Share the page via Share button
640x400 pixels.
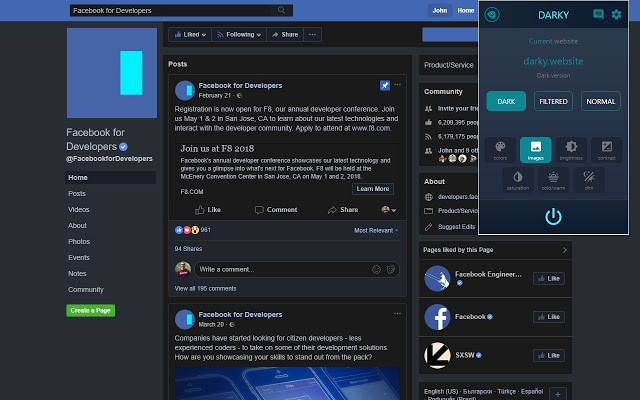(285, 35)
